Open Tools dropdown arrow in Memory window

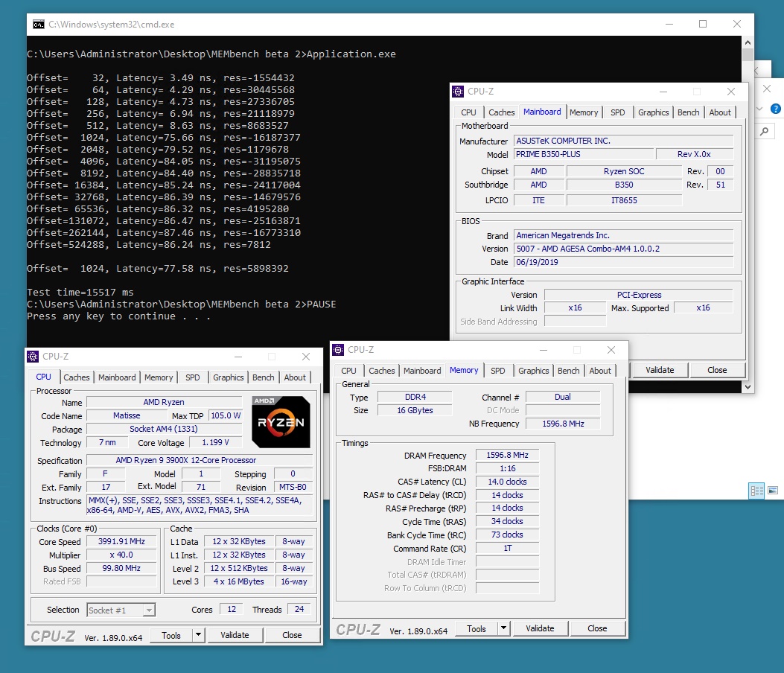coord(503,628)
